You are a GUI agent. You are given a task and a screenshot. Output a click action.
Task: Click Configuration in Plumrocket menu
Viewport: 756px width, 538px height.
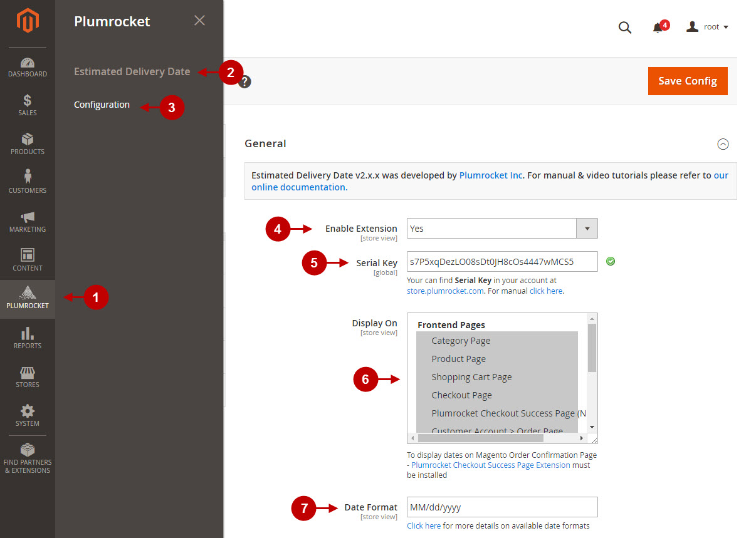pos(102,105)
